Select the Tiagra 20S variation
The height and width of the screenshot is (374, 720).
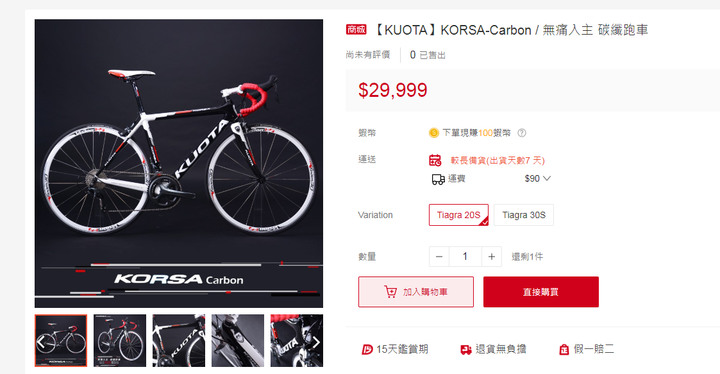click(458, 215)
